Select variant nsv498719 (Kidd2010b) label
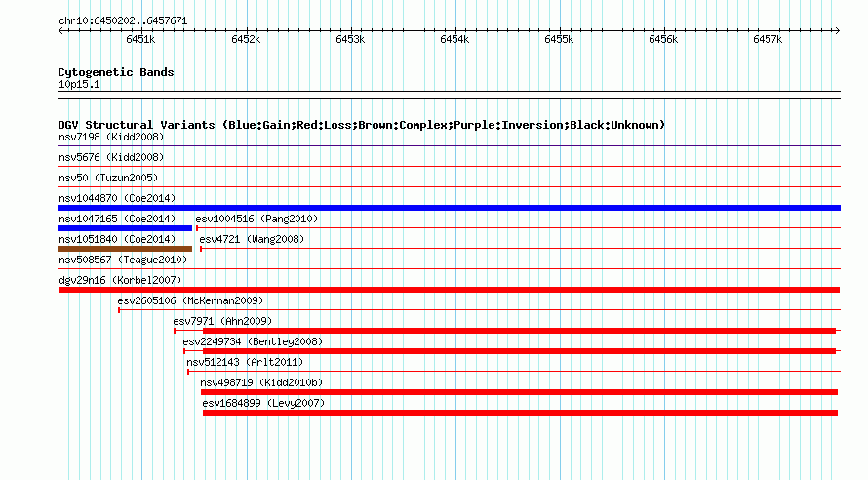This screenshot has width=868, height=480. point(261,382)
